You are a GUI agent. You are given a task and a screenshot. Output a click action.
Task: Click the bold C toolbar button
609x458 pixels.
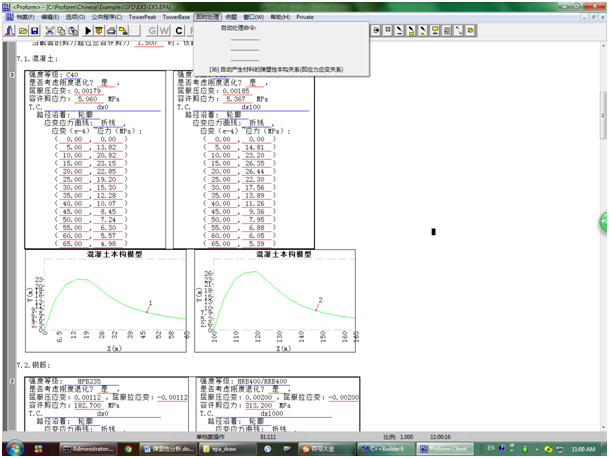179,30
